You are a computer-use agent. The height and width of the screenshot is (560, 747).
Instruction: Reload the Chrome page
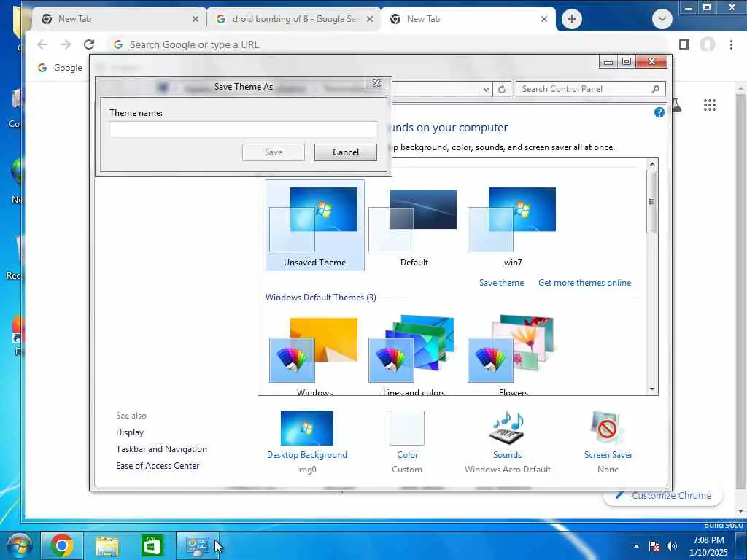pos(89,44)
